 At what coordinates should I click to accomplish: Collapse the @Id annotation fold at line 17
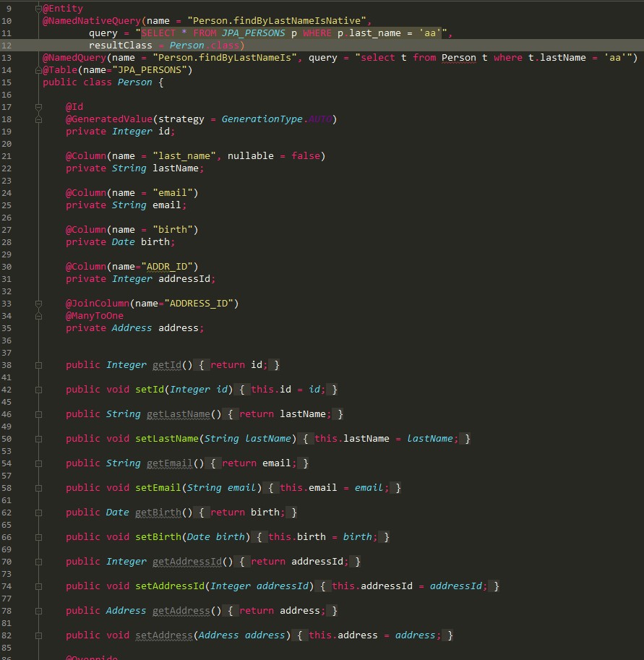[38, 106]
